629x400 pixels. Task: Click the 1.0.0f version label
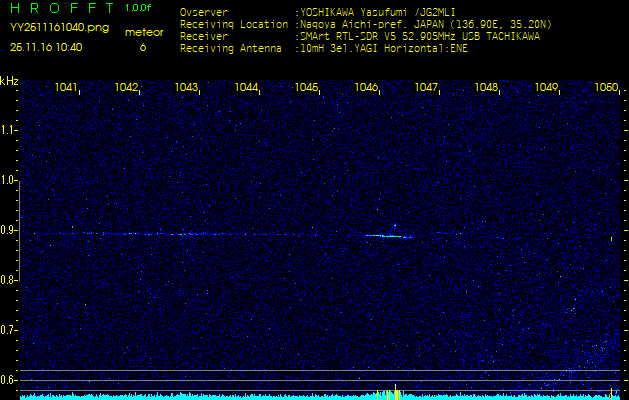pyautogui.click(x=139, y=8)
